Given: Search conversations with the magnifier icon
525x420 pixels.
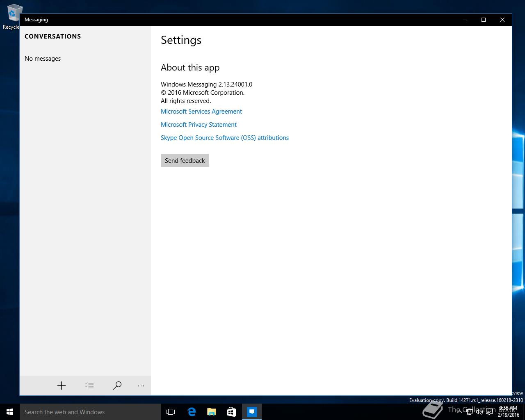Looking at the screenshot, I should [x=117, y=386].
